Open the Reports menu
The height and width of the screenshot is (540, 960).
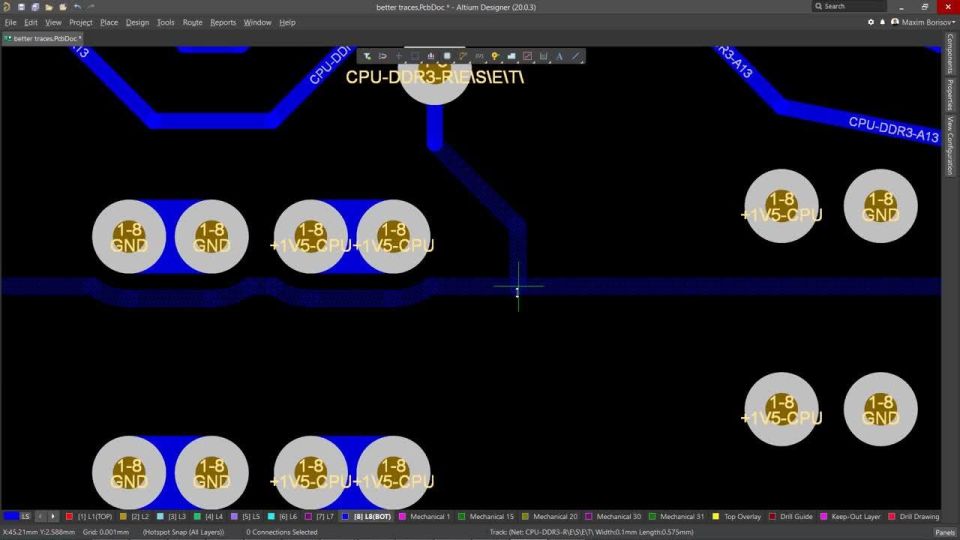(x=223, y=23)
